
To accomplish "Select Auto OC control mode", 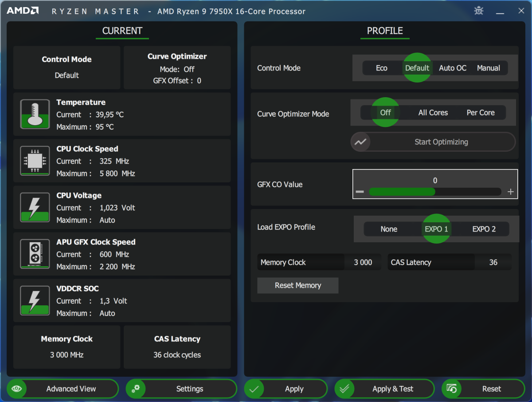I will [453, 68].
